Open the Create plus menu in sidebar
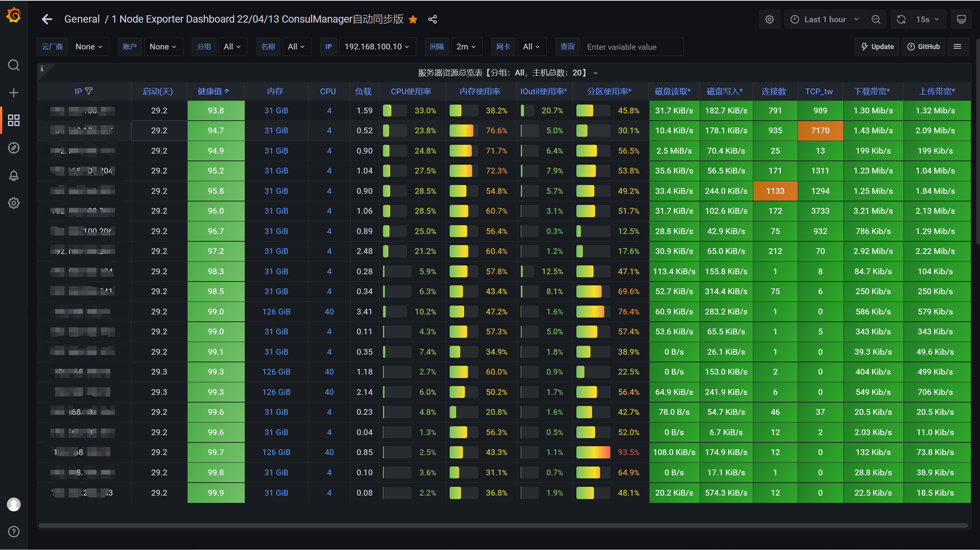 point(14,93)
